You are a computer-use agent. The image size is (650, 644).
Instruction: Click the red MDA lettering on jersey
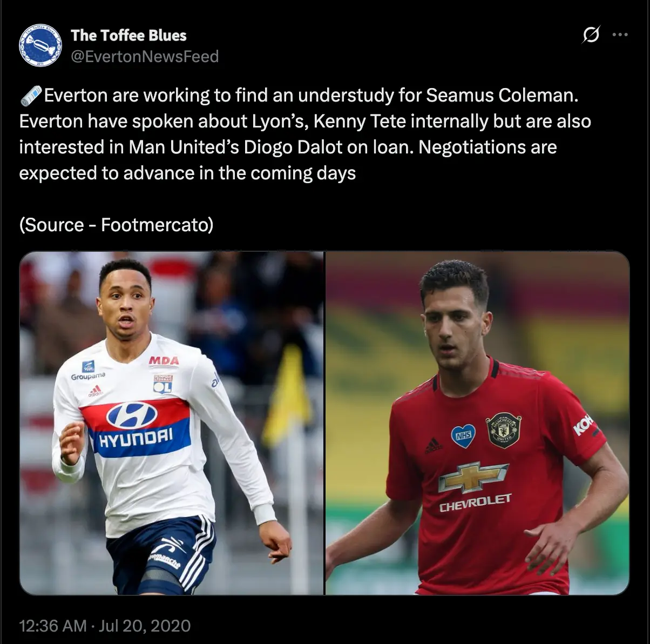164,360
